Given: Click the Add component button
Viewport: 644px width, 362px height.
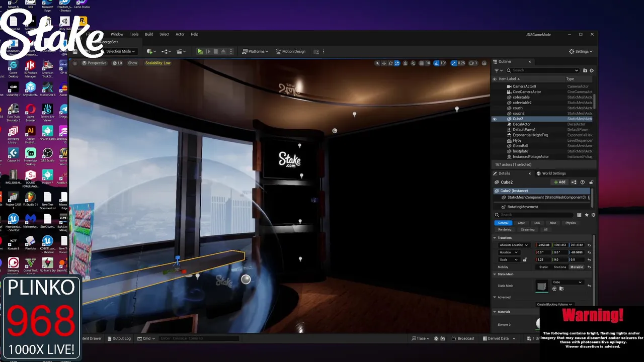Looking at the screenshot, I should (559, 182).
